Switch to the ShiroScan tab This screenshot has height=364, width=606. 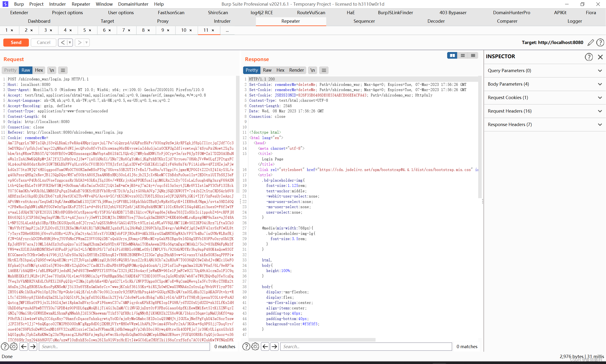[x=218, y=13]
